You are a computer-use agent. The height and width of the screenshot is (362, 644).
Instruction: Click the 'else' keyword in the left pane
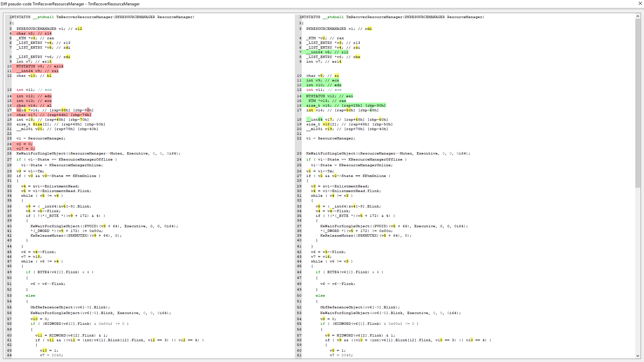30,296
